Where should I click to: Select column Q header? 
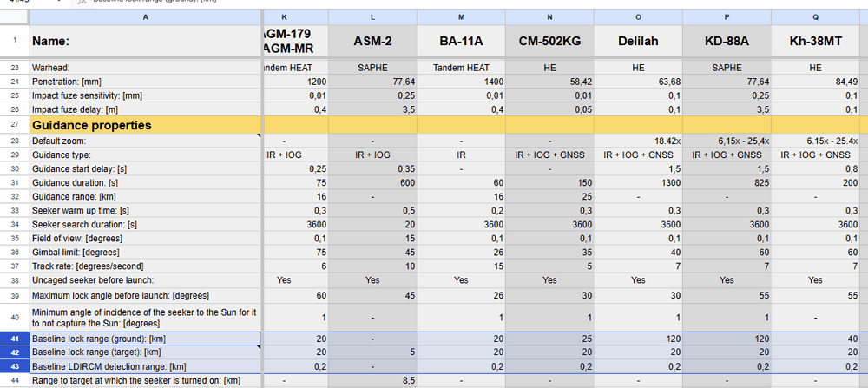815,16
